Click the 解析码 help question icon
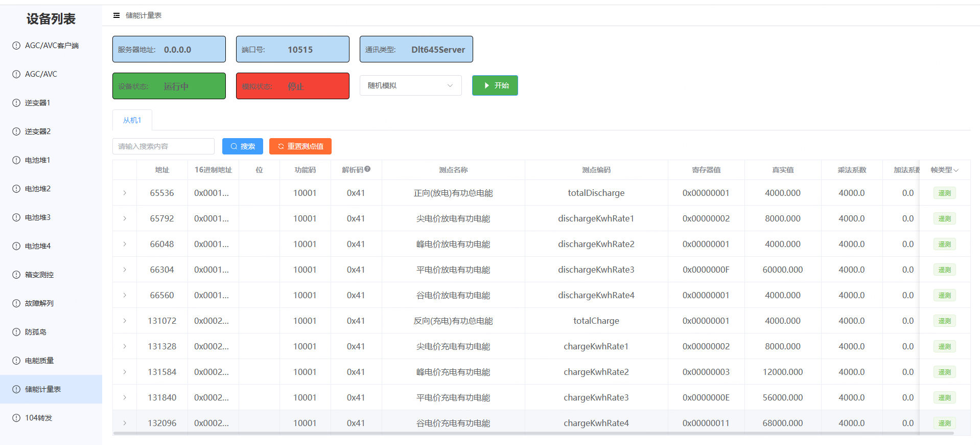The image size is (980, 445). (x=367, y=169)
